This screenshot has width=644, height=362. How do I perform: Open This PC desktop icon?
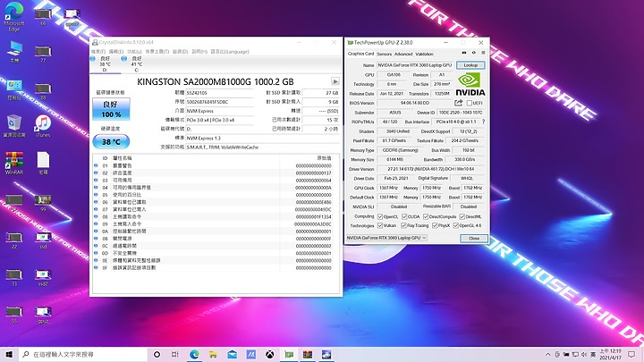14,52
